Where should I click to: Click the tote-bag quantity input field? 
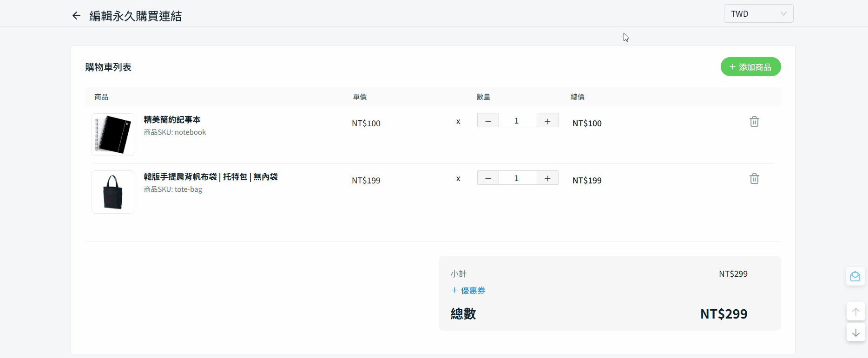(x=517, y=178)
